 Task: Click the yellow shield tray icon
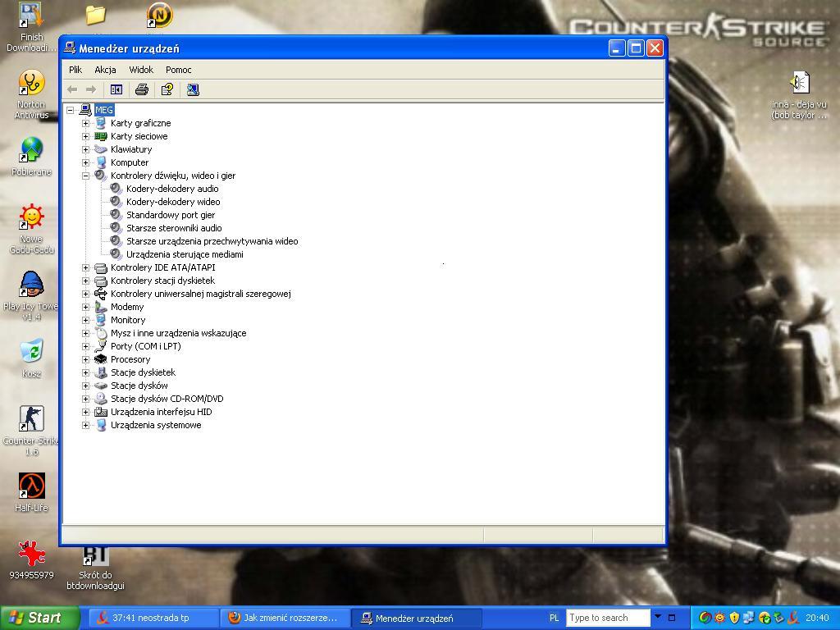coord(734,619)
